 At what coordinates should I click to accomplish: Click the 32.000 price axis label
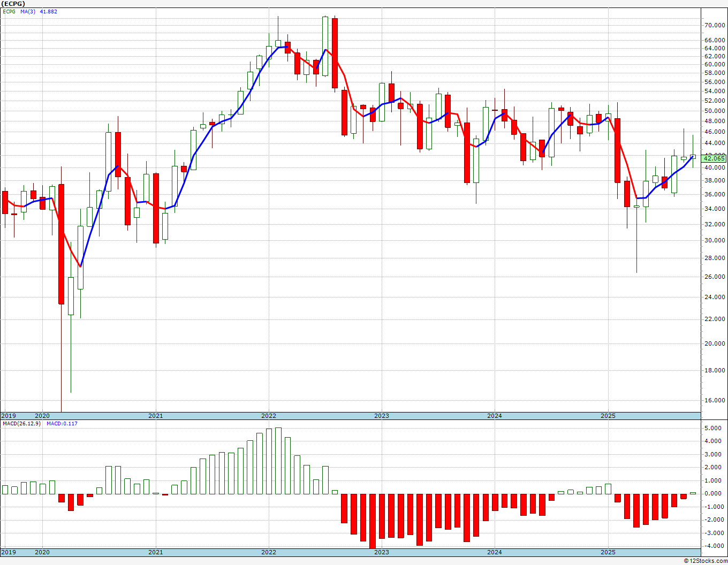click(x=715, y=224)
